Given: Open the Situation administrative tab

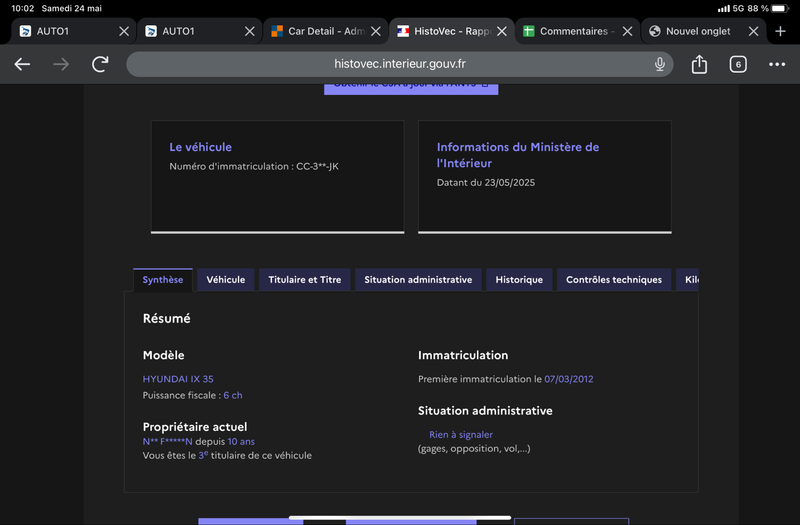Looking at the screenshot, I should coord(418,280).
